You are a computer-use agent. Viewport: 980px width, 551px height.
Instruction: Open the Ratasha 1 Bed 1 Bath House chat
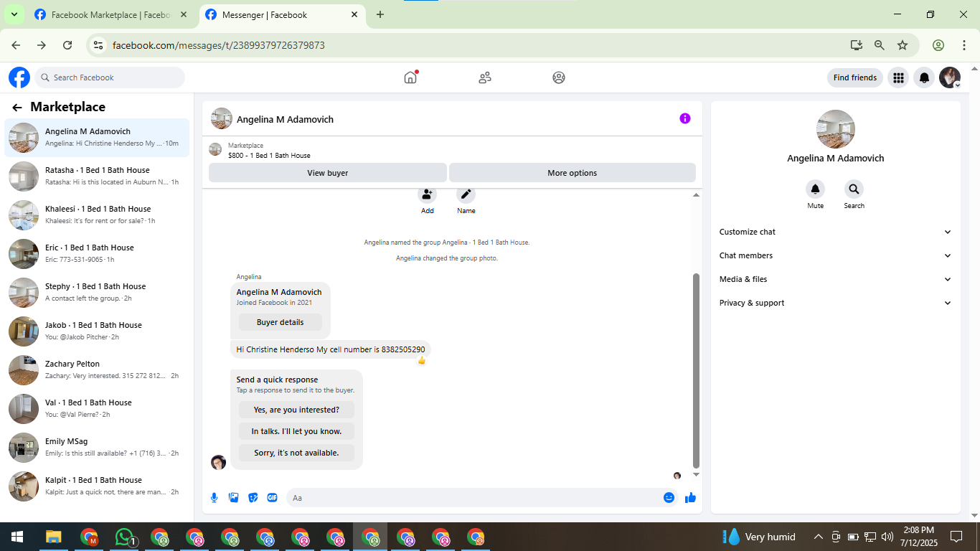coord(97,176)
